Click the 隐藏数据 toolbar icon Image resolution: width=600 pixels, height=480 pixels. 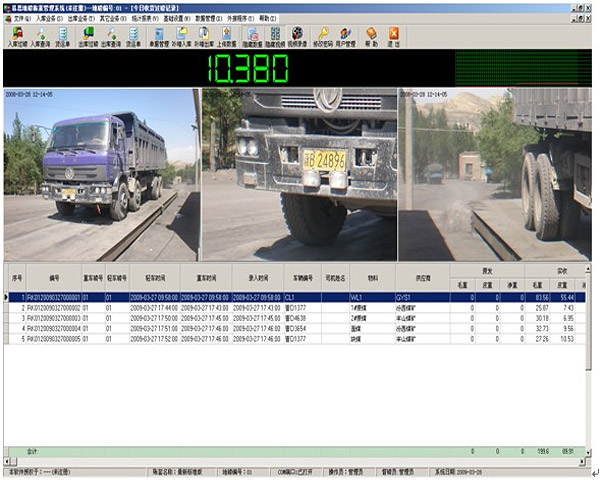252,36
